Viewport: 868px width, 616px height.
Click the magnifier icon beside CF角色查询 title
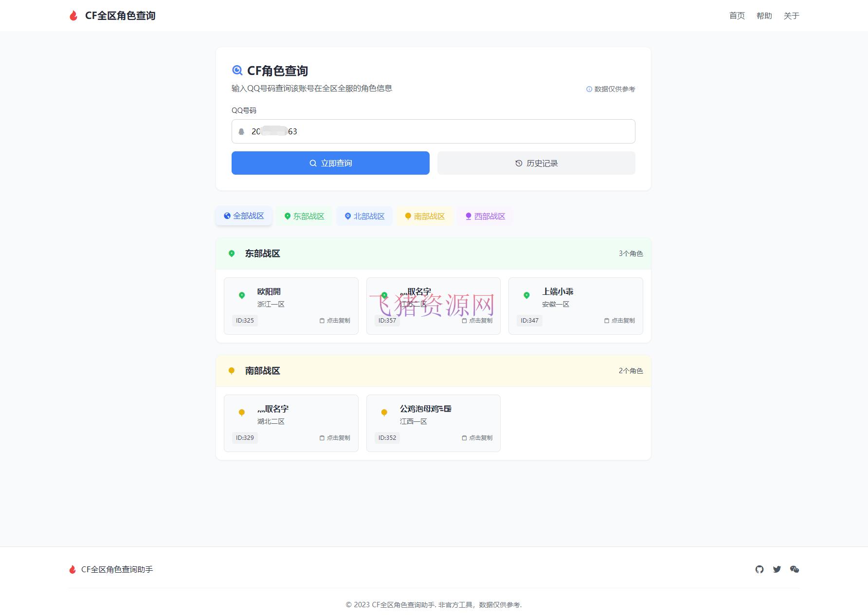pos(237,71)
